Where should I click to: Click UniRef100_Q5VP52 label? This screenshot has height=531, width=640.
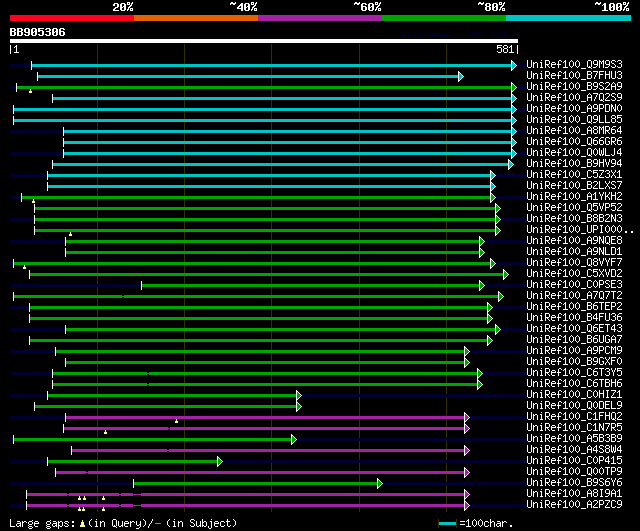point(574,208)
